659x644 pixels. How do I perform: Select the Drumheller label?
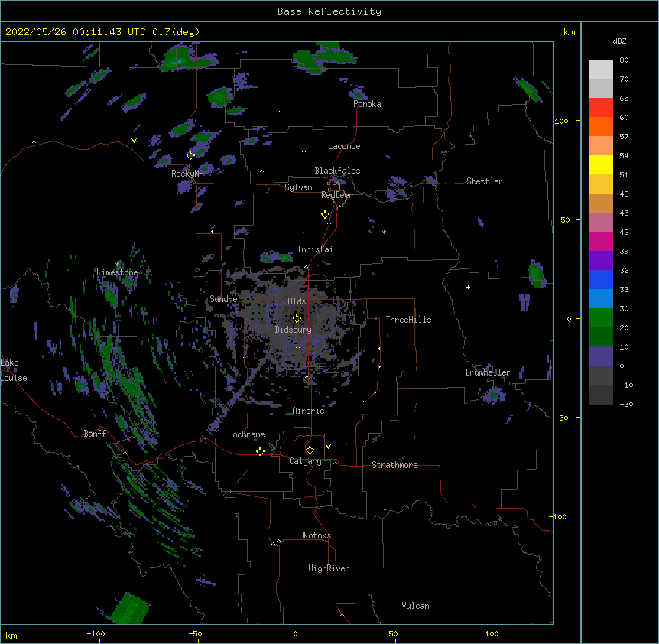tap(488, 372)
